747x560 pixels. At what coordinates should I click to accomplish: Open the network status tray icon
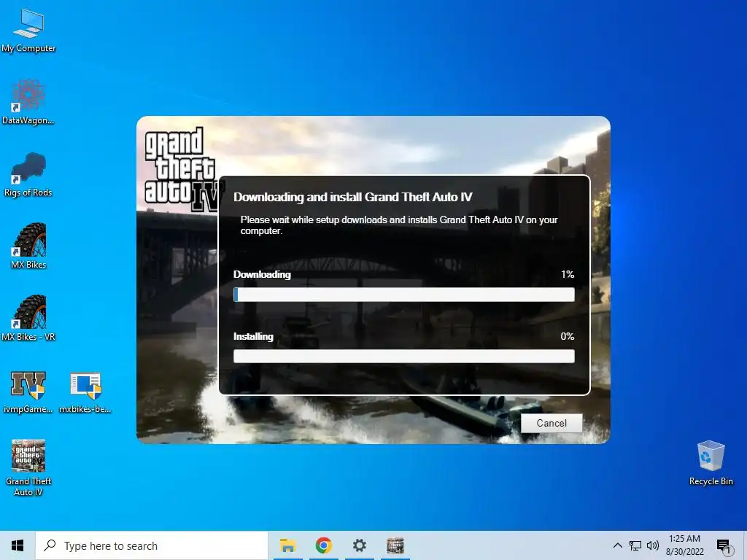pos(635,545)
